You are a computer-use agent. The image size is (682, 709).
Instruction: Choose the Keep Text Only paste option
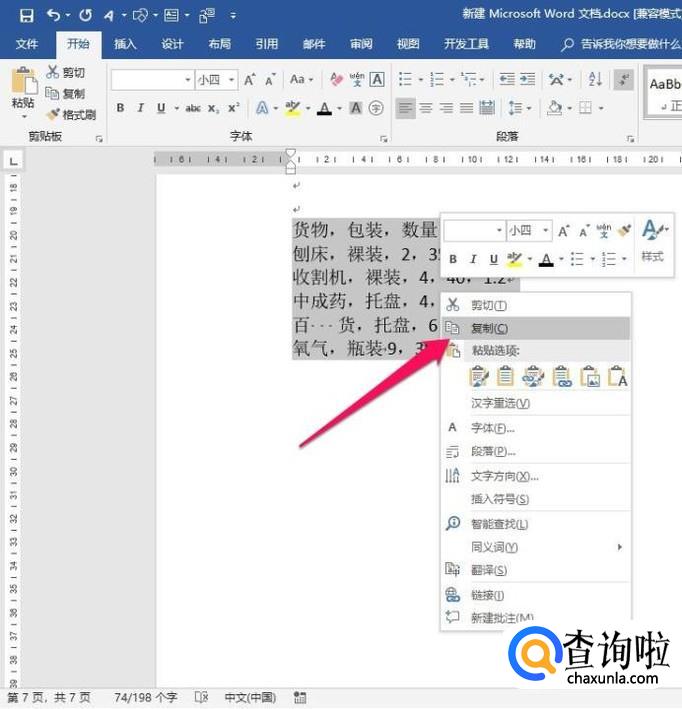click(618, 376)
